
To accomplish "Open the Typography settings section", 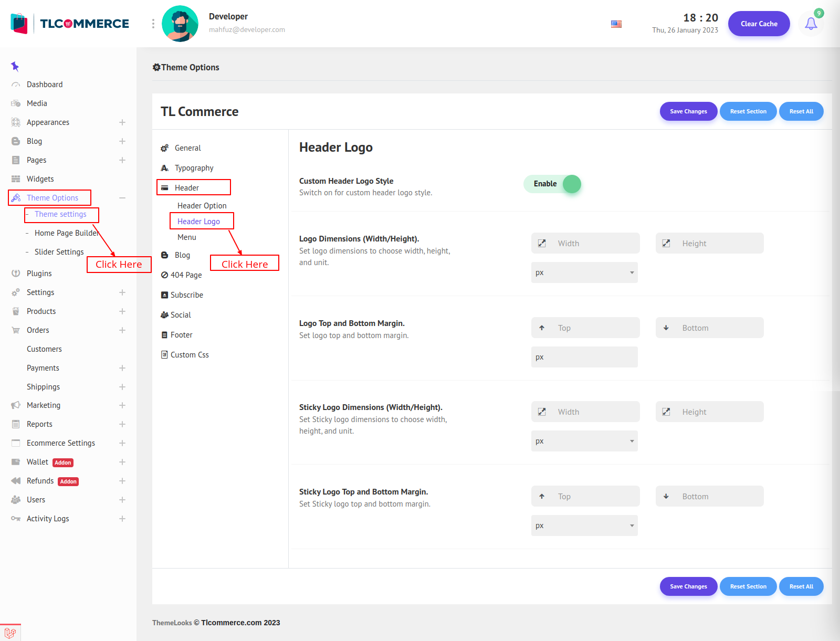I will coord(194,168).
